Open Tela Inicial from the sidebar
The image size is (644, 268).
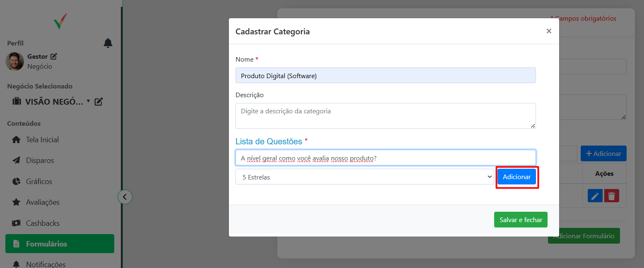coord(42,140)
